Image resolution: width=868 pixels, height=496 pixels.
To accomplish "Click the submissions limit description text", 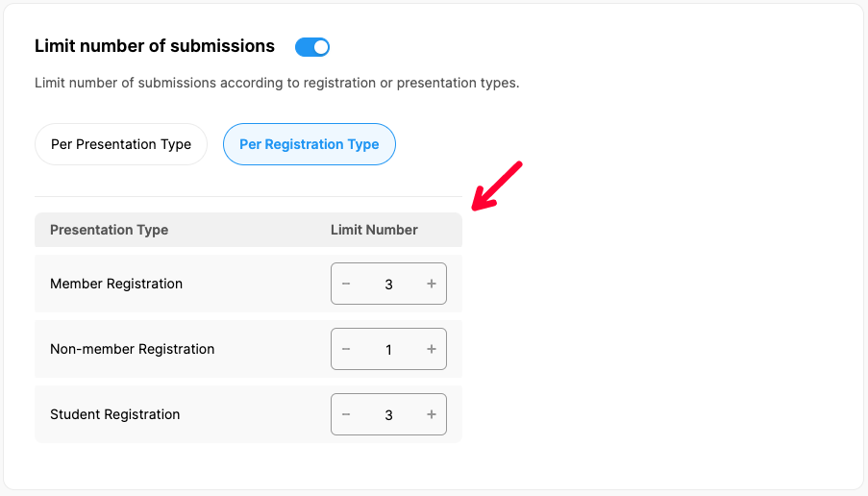I will pyautogui.click(x=277, y=83).
